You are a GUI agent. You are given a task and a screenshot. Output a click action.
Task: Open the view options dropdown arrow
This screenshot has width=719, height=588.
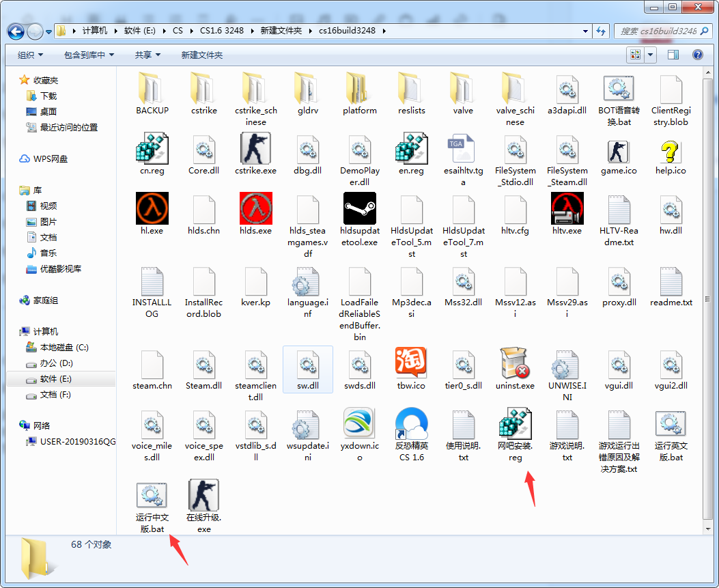(650, 55)
